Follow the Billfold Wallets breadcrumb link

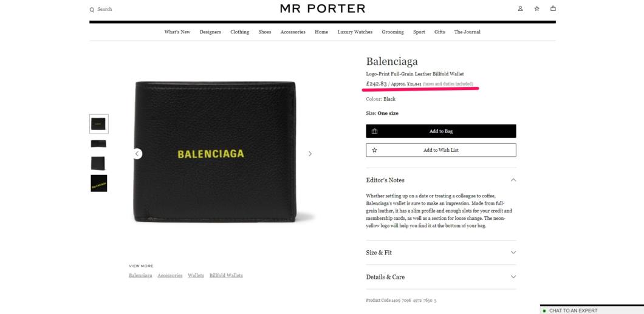pos(226,275)
